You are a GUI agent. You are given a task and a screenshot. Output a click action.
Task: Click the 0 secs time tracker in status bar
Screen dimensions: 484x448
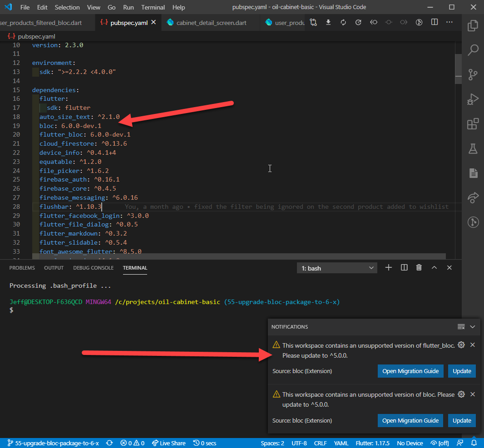pos(205,443)
